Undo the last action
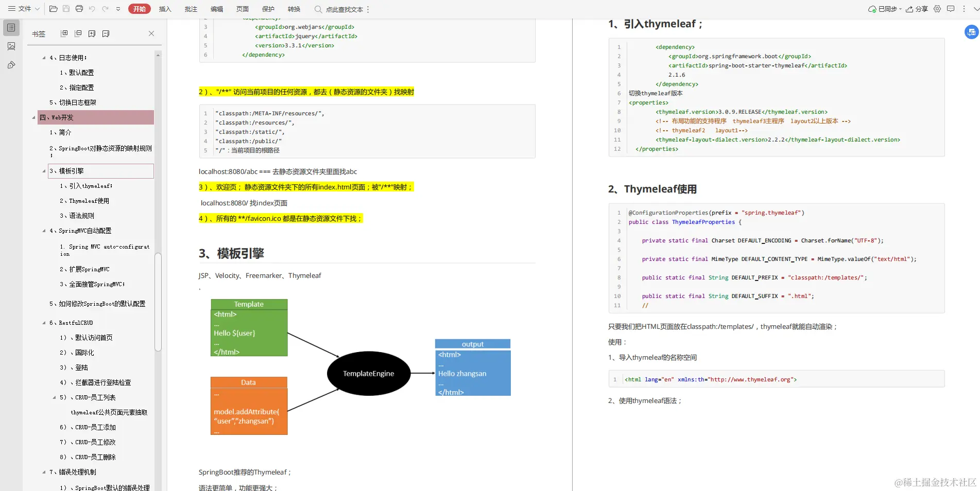Viewport: 980px width, 491px height. click(92, 9)
